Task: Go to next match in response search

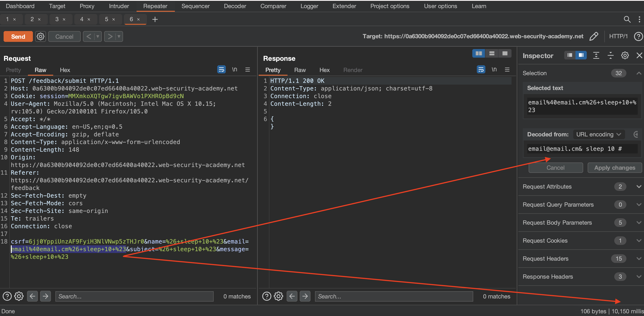Action: [x=305, y=296]
